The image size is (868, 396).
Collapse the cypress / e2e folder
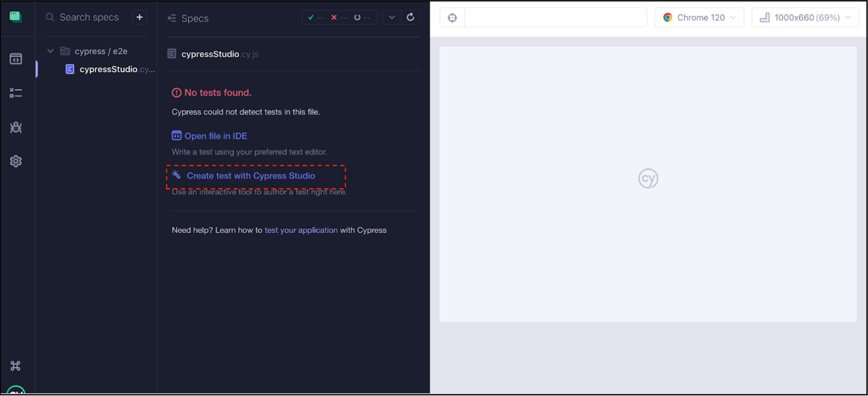click(x=50, y=51)
